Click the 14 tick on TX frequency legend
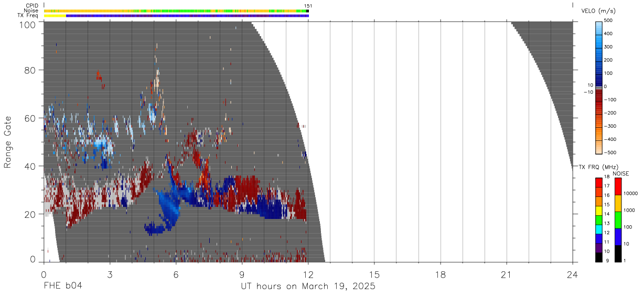 606,214
